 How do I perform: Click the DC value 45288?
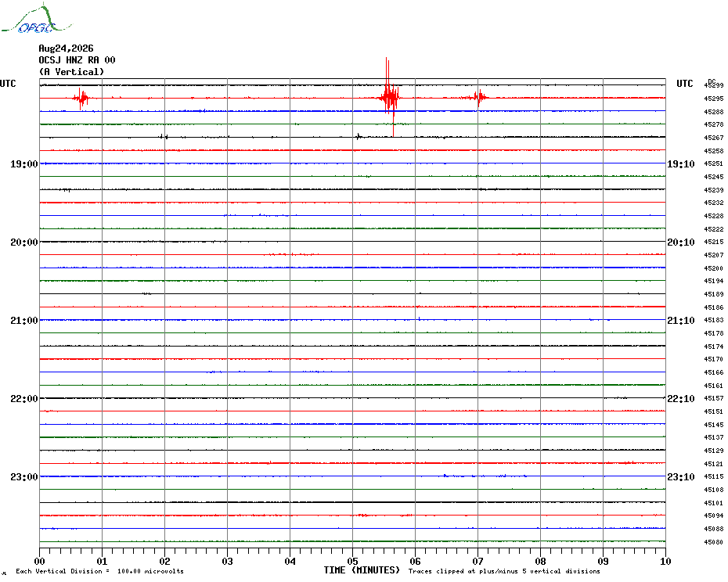pos(714,112)
